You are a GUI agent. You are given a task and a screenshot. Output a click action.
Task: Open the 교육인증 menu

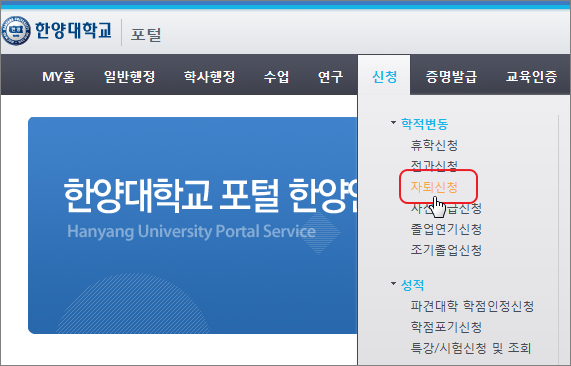click(x=531, y=76)
